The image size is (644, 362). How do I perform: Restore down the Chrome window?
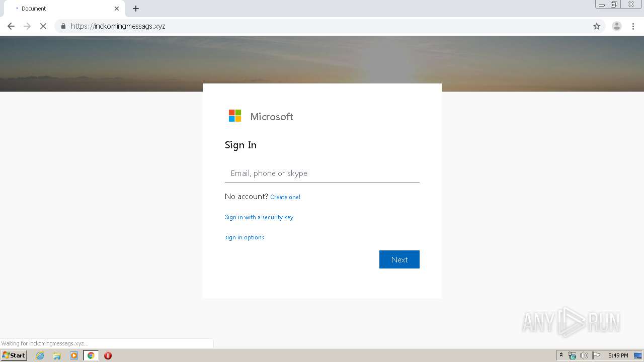[x=614, y=5]
